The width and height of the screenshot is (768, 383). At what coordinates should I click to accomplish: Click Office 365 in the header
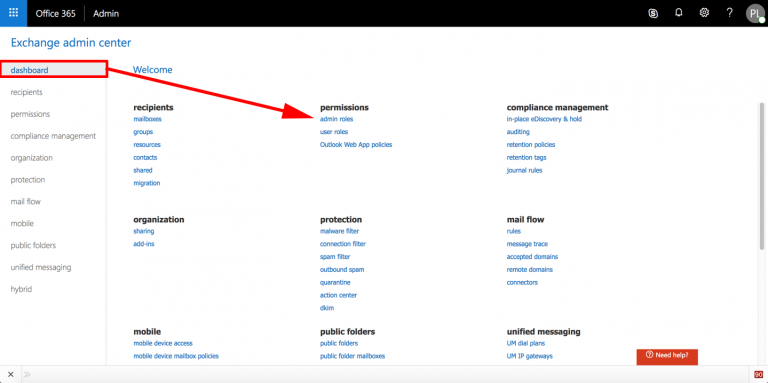click(55, 14)
